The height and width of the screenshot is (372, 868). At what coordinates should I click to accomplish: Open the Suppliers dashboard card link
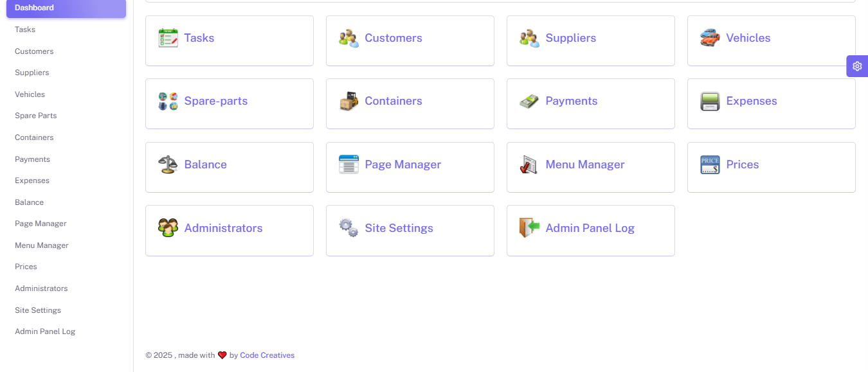tap(570, 38)
